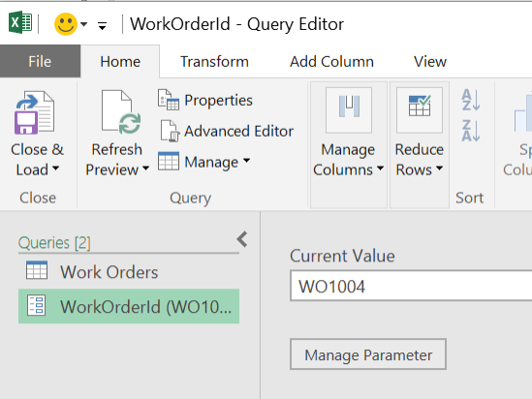Switch to the Transform tab
The height and width of the screenshot is (399, 532).
pyautogui.click(x=214, y=62)
